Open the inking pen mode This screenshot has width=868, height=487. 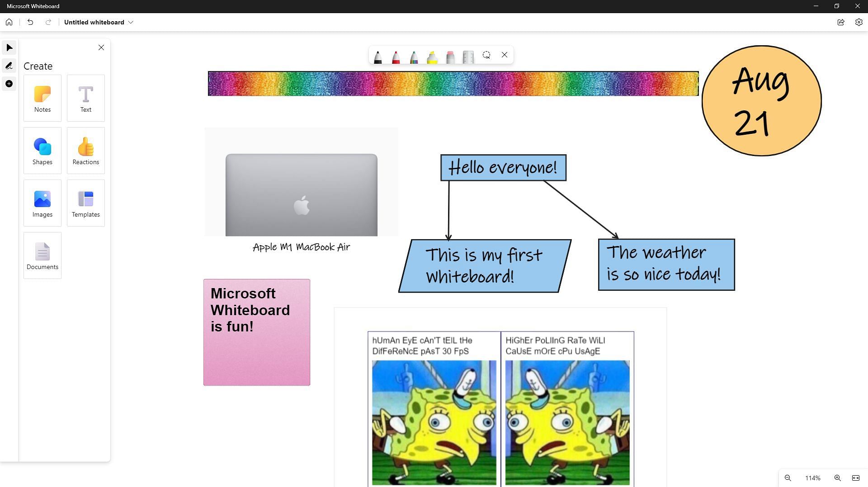pos(9,66)
